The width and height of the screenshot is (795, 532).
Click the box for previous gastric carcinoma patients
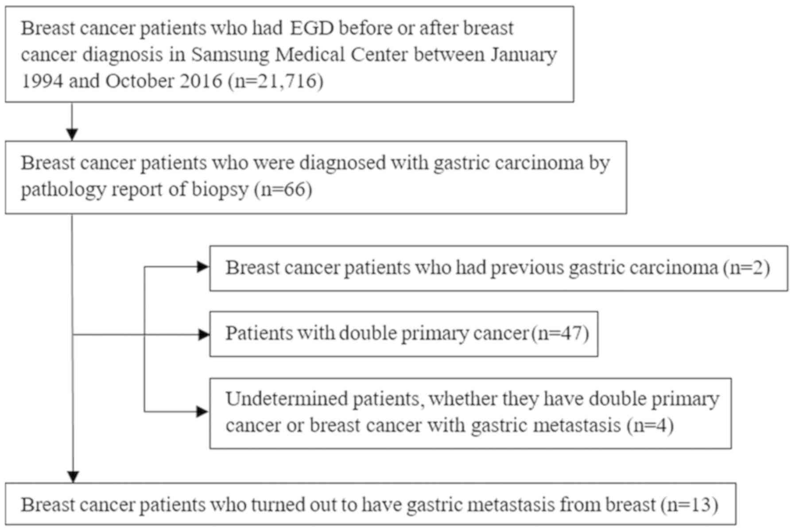[498, 268]
